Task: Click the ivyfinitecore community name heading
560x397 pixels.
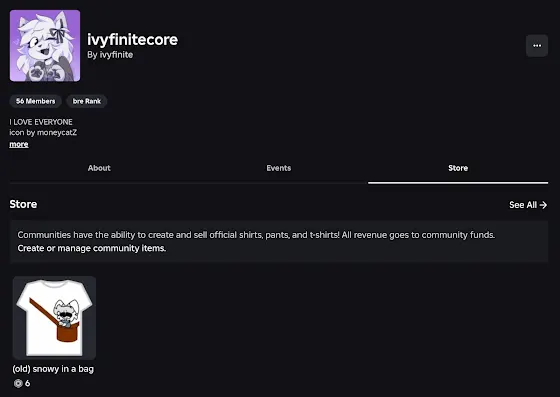Action: [x=132, y=40]
